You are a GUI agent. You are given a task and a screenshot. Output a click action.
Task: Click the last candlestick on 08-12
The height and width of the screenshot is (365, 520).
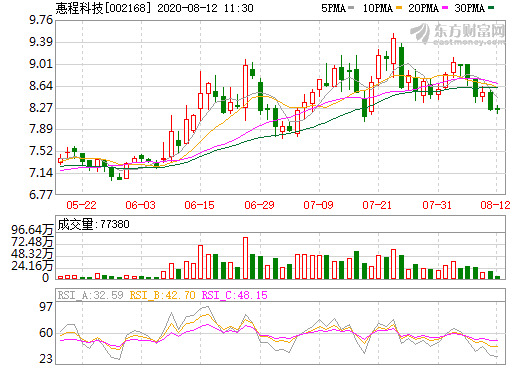(x=497, y=109)
